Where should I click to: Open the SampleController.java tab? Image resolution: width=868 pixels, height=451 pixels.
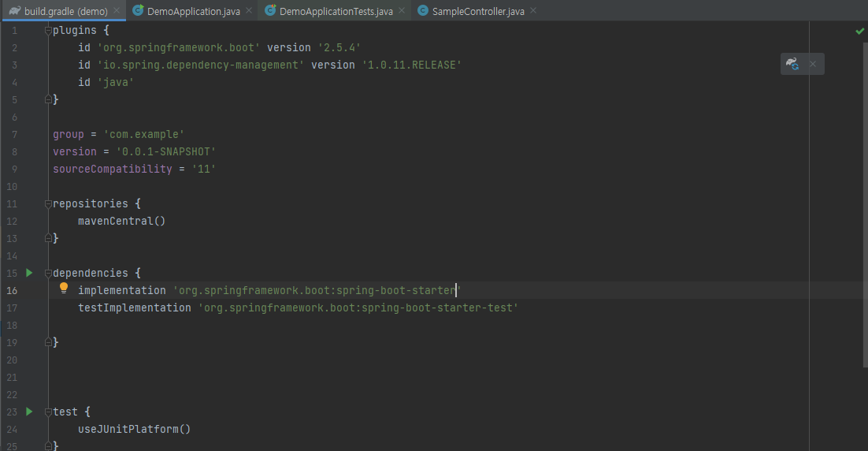point(478,11)
